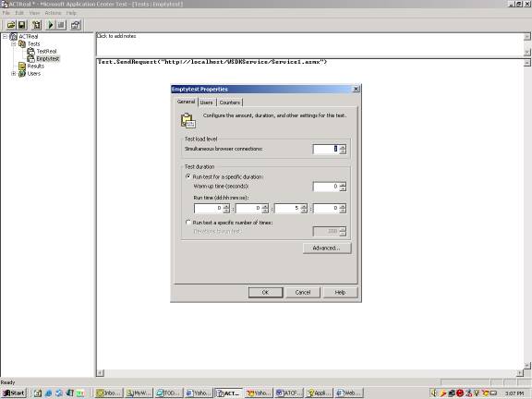Increase run time minutes with up arrow
Viewport: 532px width, 399px height.
(x=304, y=206)
